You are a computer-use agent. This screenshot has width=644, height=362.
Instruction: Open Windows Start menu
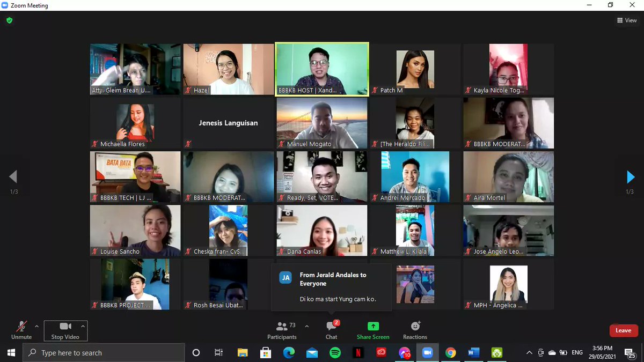click(x=11, y=352)
